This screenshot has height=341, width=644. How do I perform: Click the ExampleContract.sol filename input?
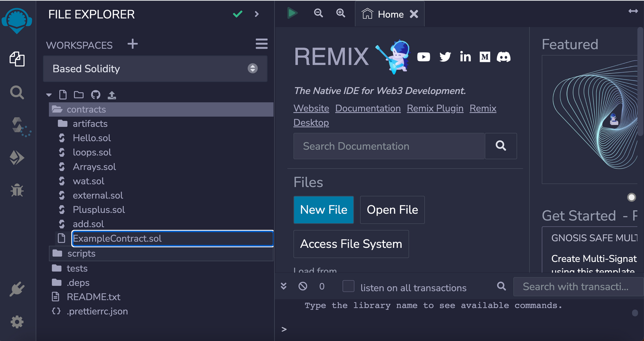point(173,239)
